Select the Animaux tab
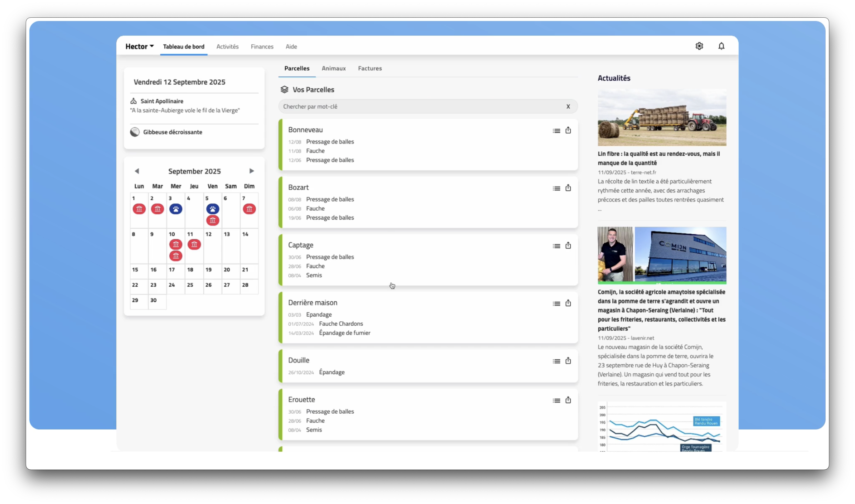This screenshot has width=855, height=504. click(334, 68)
